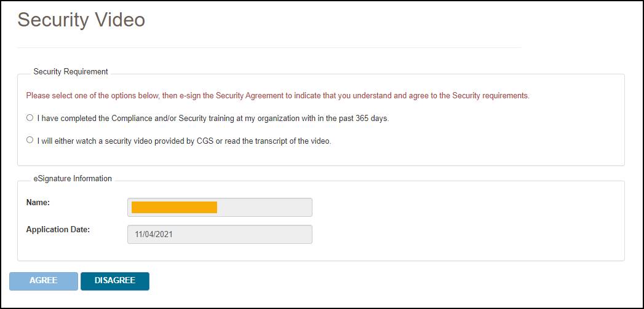Click the AGREE button

pos(44,281)
